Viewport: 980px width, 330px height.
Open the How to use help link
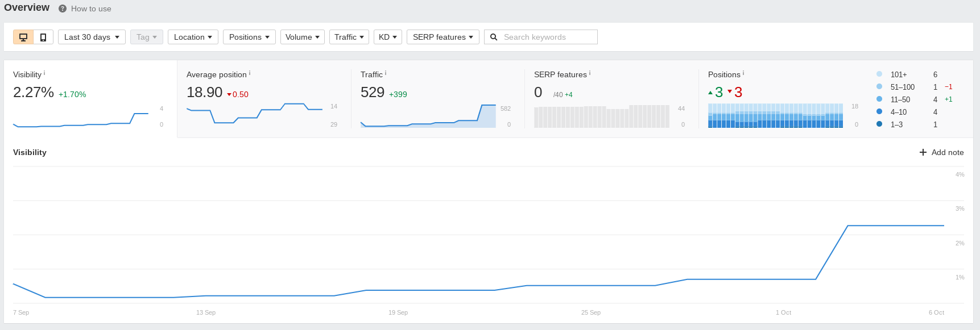(91, 9)
